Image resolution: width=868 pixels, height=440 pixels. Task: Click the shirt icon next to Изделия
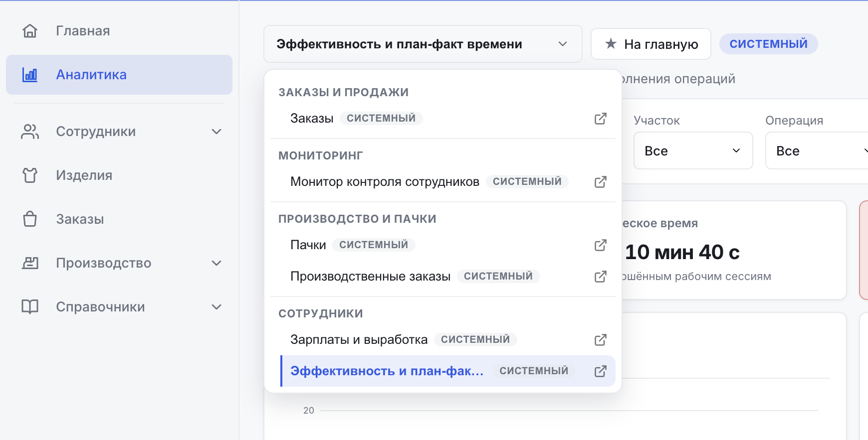pos(30,175)
